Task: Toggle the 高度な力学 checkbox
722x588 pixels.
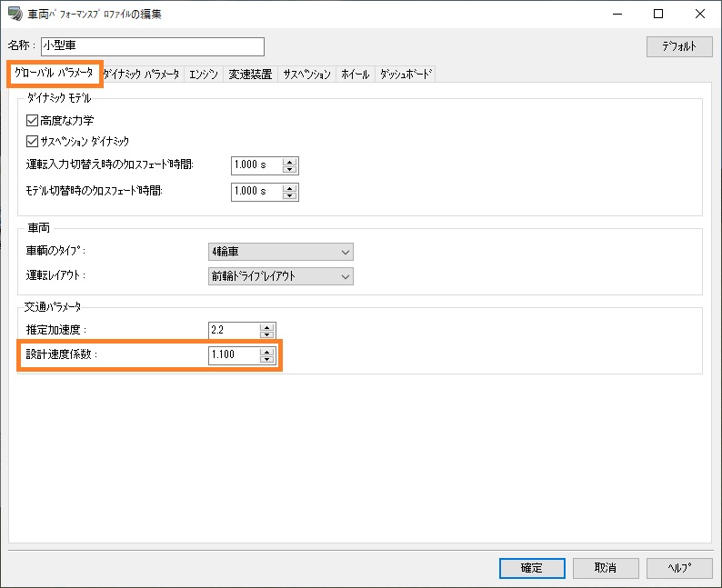Action: coord(32,121)
